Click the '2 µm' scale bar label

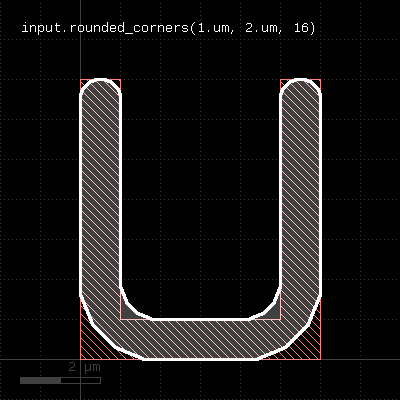point(84,367)
